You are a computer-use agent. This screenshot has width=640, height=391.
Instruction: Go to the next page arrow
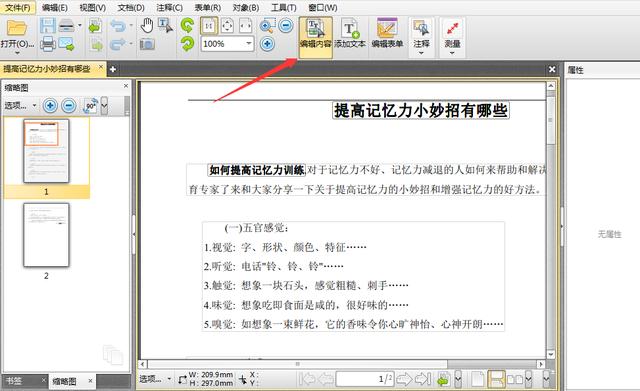click(x=404, y=379)
